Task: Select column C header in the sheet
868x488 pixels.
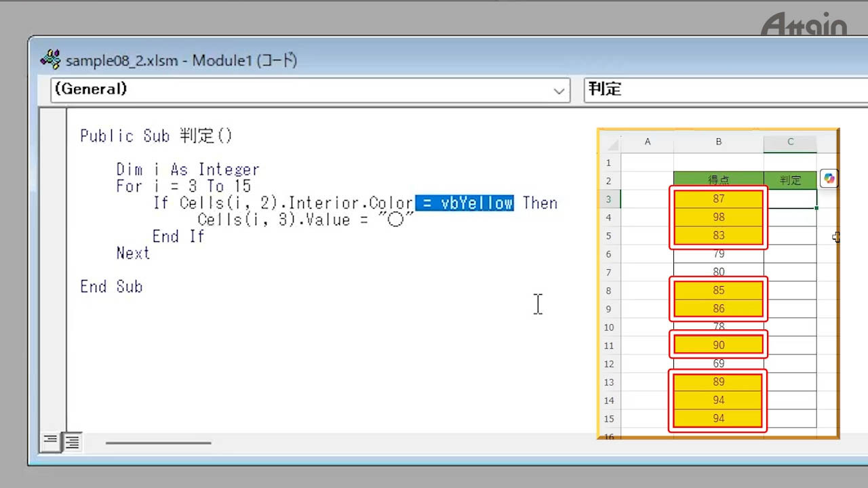Action: [x=790, y=142]
